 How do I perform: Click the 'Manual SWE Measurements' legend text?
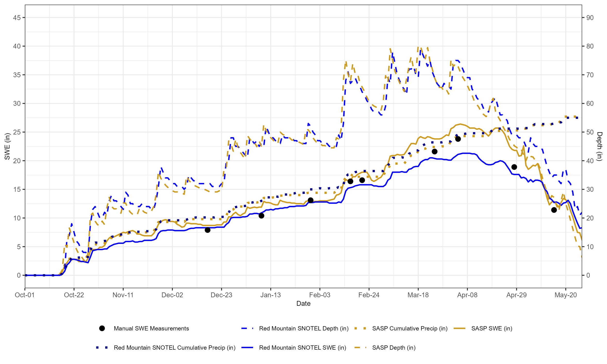151,328
